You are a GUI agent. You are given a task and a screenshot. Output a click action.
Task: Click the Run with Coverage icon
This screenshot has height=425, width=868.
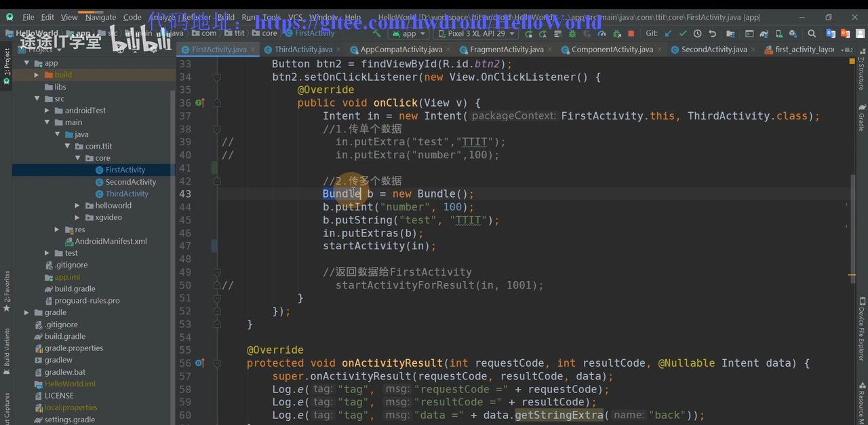click(x=587, y=33)
